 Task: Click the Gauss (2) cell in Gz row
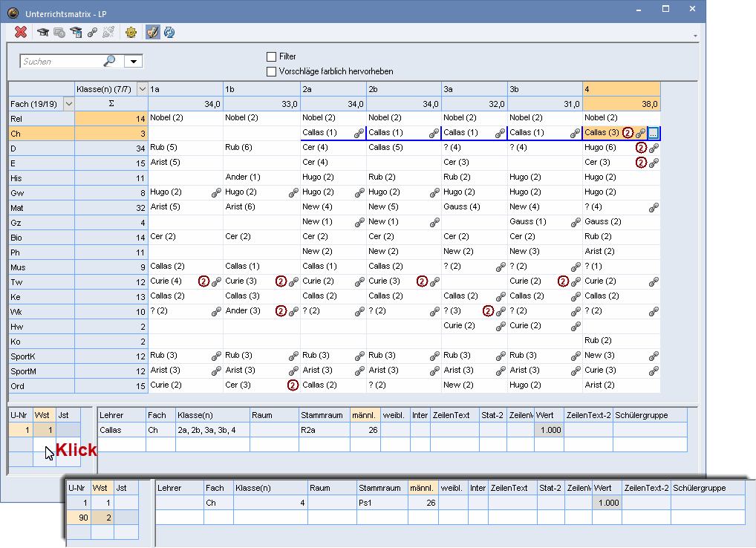pos(622,222)
